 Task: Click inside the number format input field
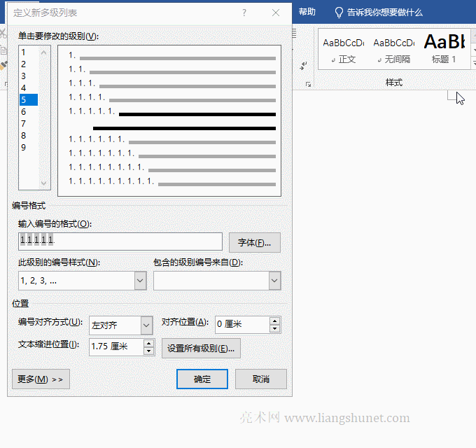click(120, 241)
